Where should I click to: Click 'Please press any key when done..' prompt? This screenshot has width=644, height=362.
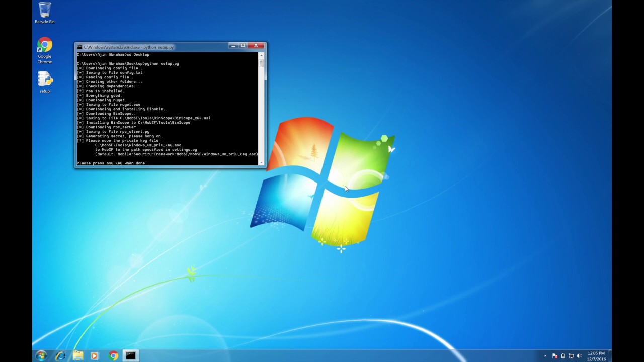(x=113, y=163)
